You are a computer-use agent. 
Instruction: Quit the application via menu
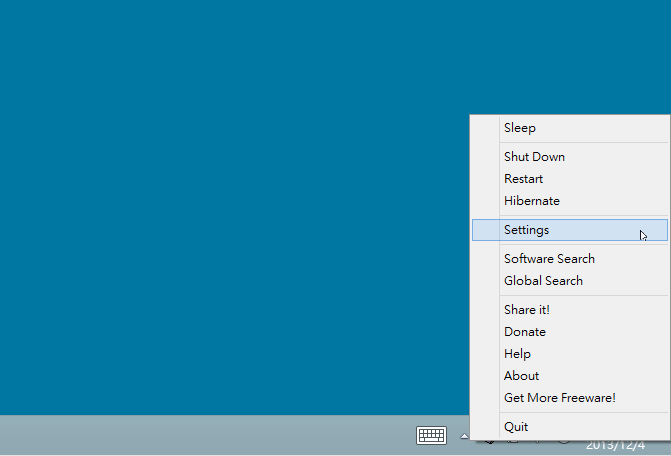point(570,427)
